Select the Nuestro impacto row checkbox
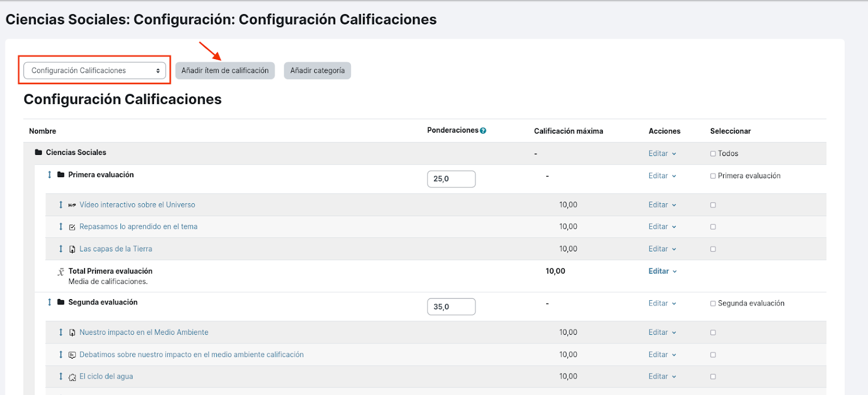This screenshot has width=868, height=395. (x=713, y=333)
